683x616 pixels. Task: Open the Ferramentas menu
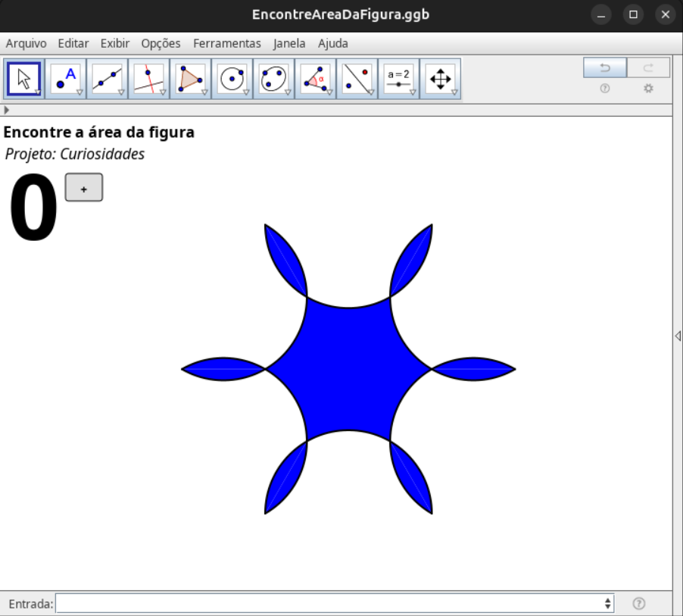tap(227, 43)
